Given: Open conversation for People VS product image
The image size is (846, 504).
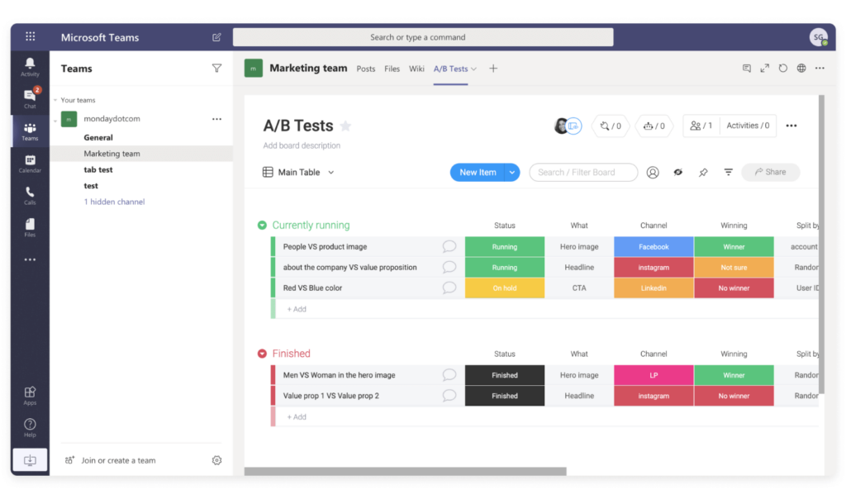Looking at the screenshot, I should 449,246.
